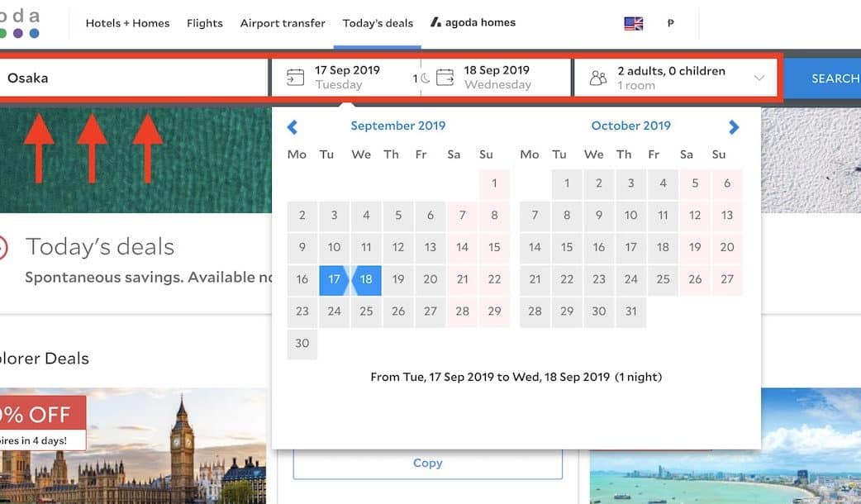
Task: Pick October 12 in the calendar
Action: pyautogui.click(x=695, y=215)
